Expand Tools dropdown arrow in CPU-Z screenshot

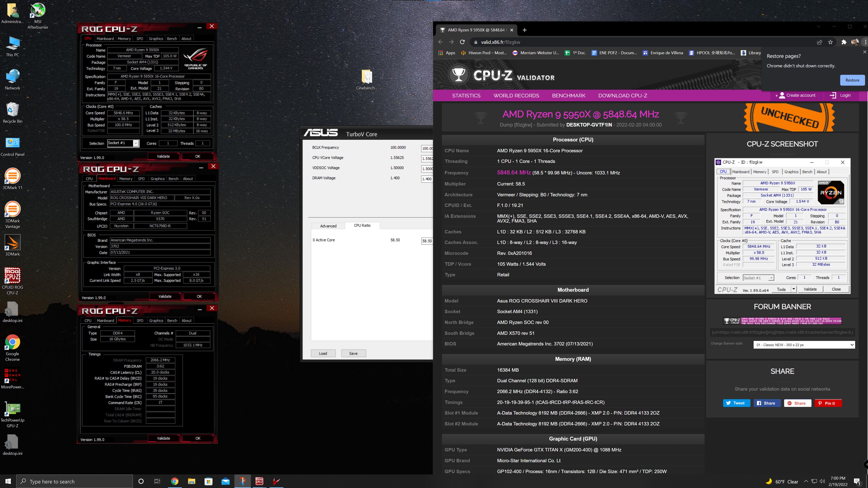point(794,289)
